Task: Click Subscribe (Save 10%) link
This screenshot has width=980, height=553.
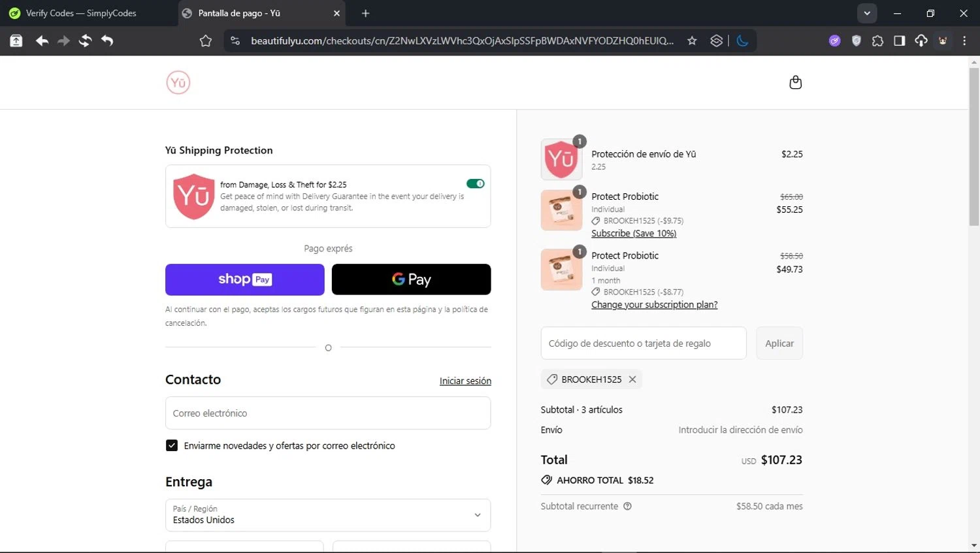Action: pos(634,233)
